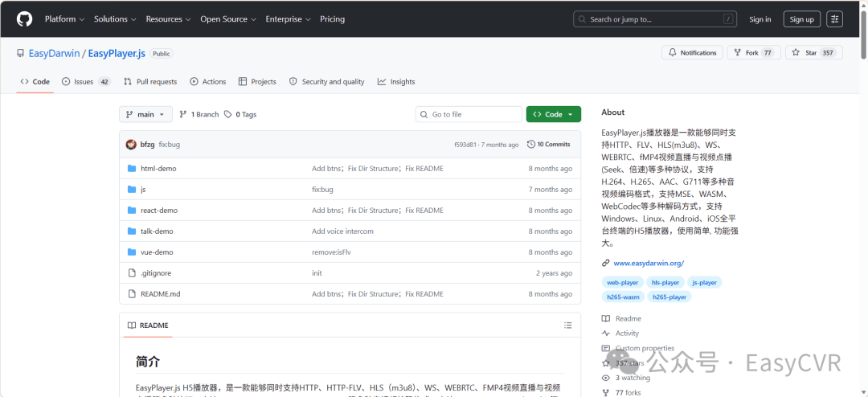
Task: Click the Go to file search field
Action: pyautogui.click(x=469, y=115)
